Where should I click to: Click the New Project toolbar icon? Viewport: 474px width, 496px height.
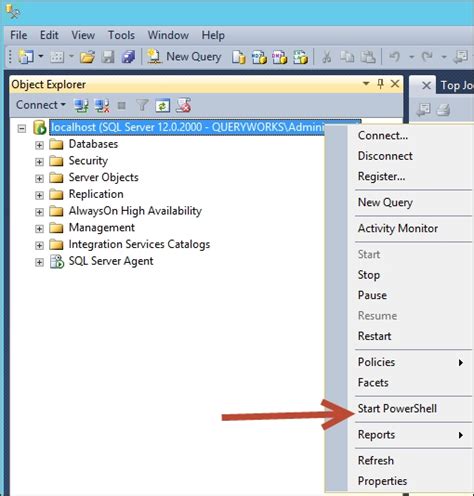tap(26, 57)
